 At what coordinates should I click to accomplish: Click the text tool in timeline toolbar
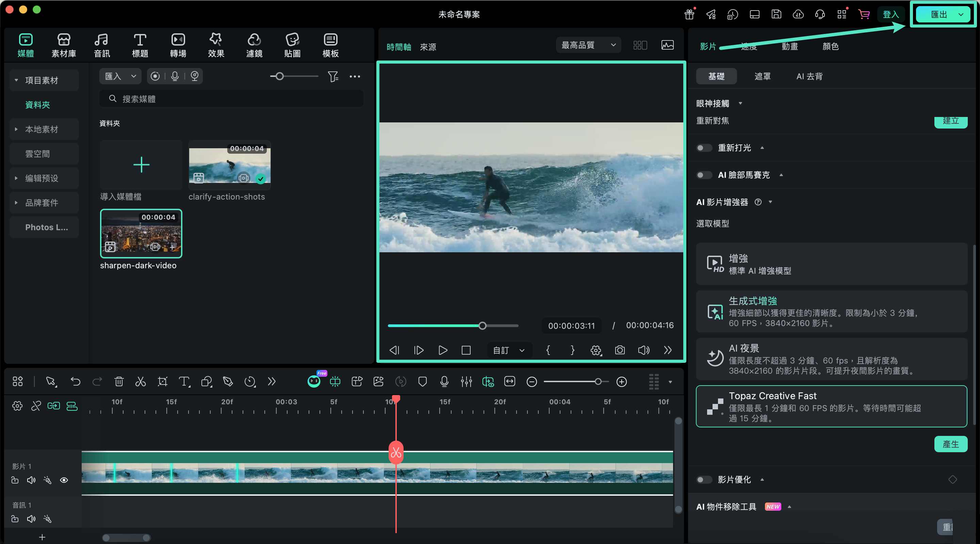tap(184, 381)
